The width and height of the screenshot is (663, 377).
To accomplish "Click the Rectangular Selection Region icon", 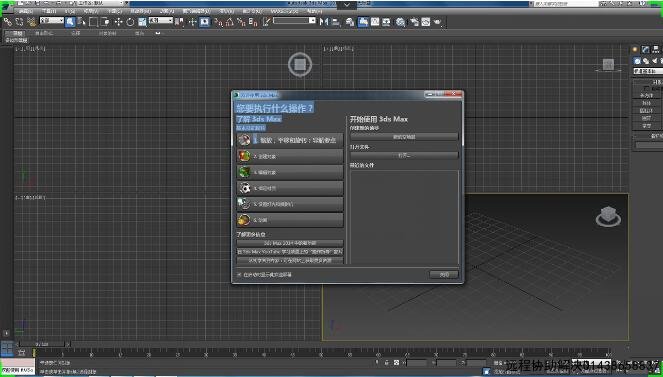I will [93, 22].
